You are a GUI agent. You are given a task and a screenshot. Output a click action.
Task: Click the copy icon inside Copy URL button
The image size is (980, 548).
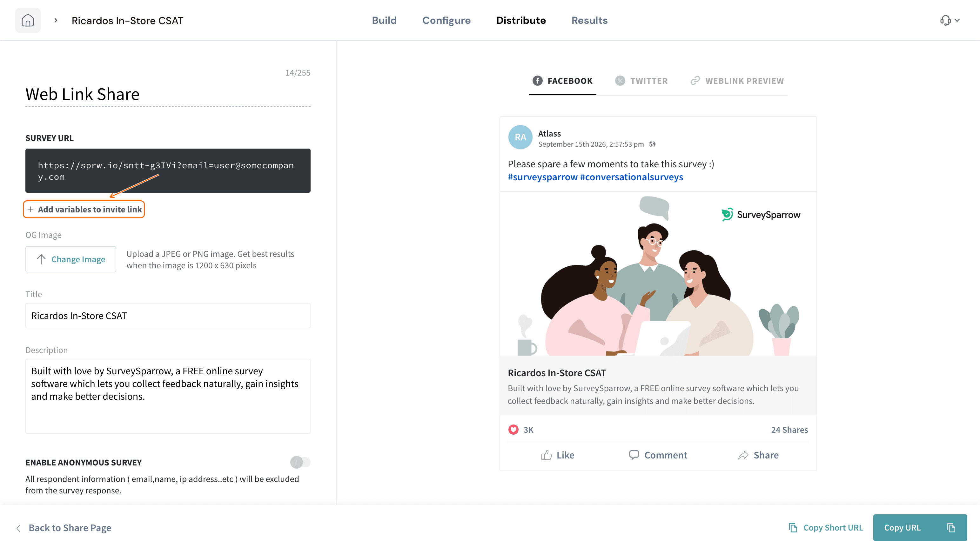[951, 528]
